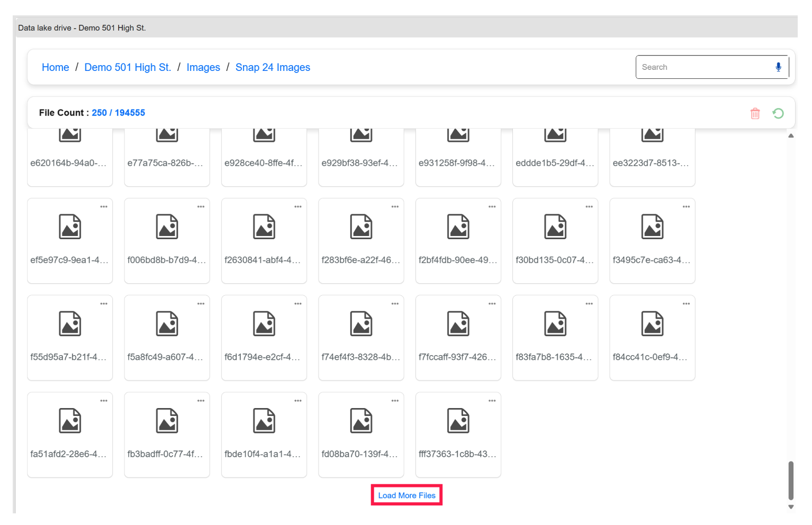Open the three-dot menu on fd08ba70-139f

pyautogui.click(x=395, y=401)
